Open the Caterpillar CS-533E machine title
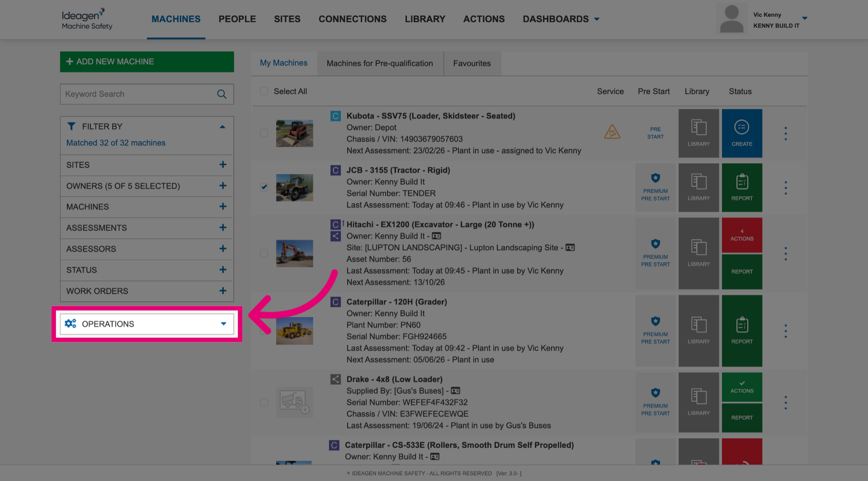The height and width of the screenshot is (481, 868). click(x=459, y=445)
